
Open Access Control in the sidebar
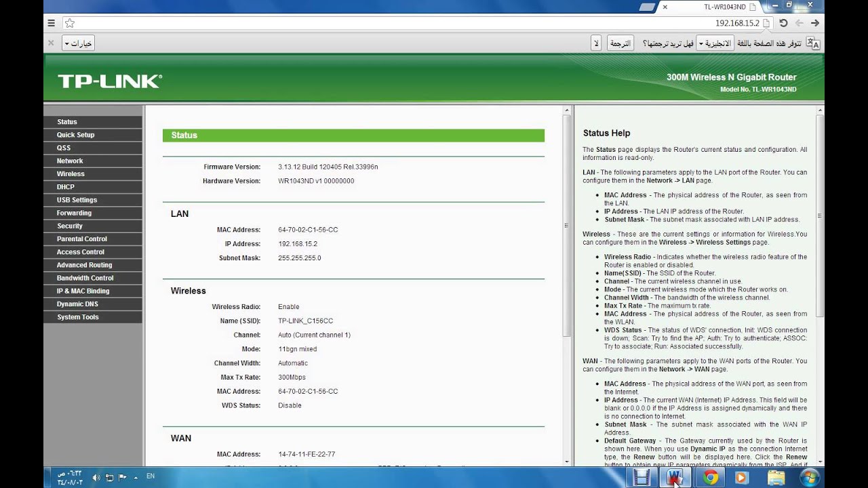93,252
